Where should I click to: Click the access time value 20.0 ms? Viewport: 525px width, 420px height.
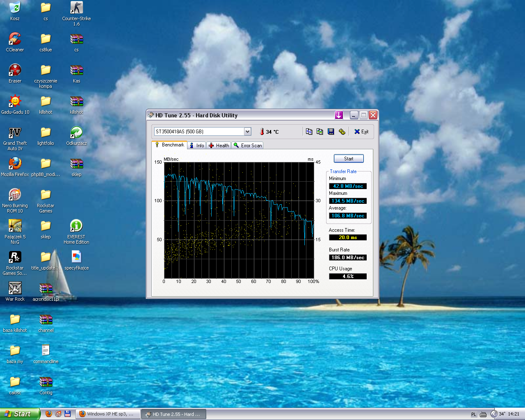pos(348,237)
